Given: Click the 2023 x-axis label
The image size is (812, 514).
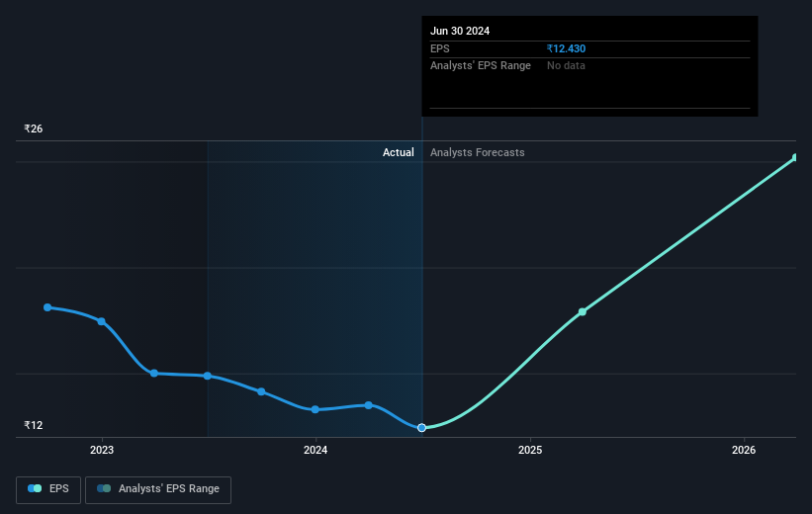Looking at the screenshot, I should [x=102, y=450].
